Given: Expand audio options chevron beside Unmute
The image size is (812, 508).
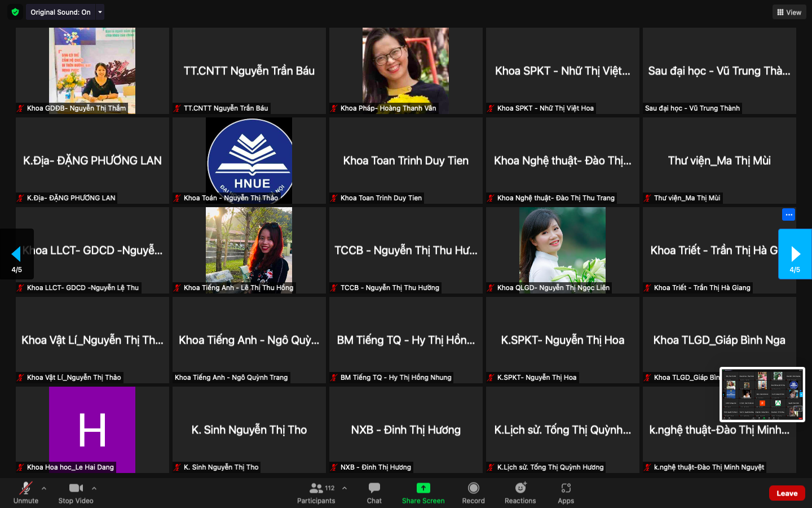Looking at the screenshot, I should pyautogui.click(x=44, y=488).
